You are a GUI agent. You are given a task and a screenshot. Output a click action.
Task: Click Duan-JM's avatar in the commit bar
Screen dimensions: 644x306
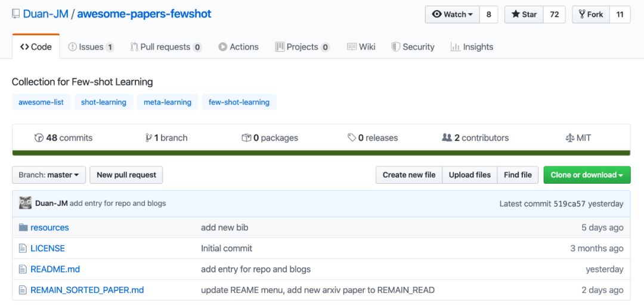[26, 203]
